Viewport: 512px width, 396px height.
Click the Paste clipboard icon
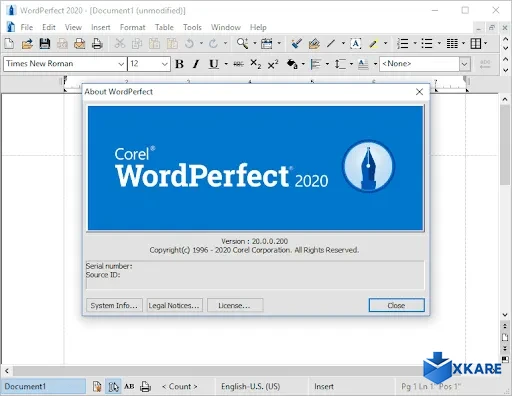pos(154,43)
